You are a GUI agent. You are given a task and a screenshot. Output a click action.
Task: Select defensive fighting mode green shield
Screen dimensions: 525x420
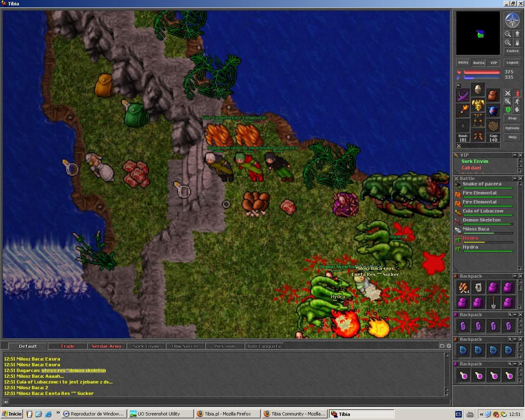[x=508, y=110]
